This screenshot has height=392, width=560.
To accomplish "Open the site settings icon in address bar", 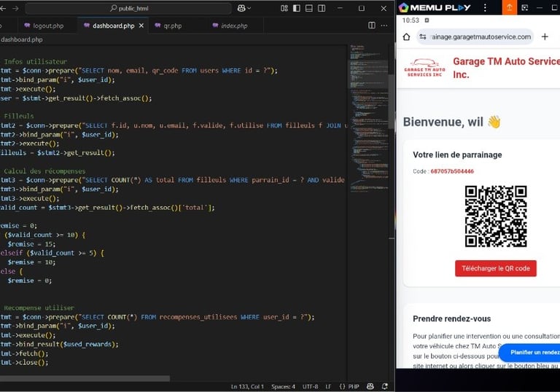I will pyautogui.click(x=423, y=36).
